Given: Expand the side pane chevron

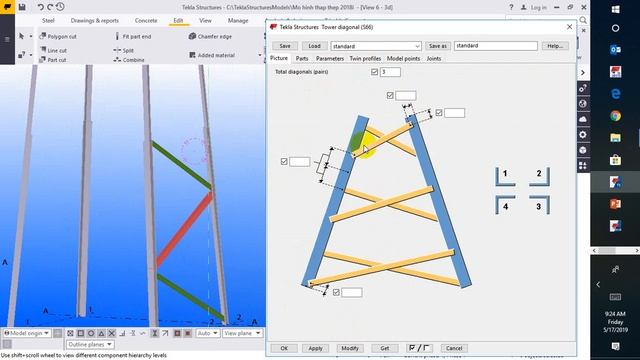Looking at the screenshot, I should [583, 72].
